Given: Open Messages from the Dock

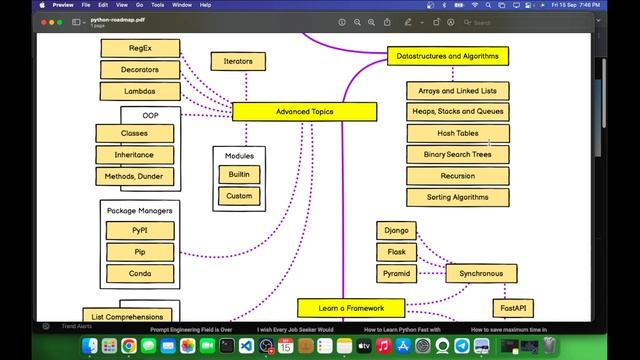Looking at the screenshot, I should 149,346.
